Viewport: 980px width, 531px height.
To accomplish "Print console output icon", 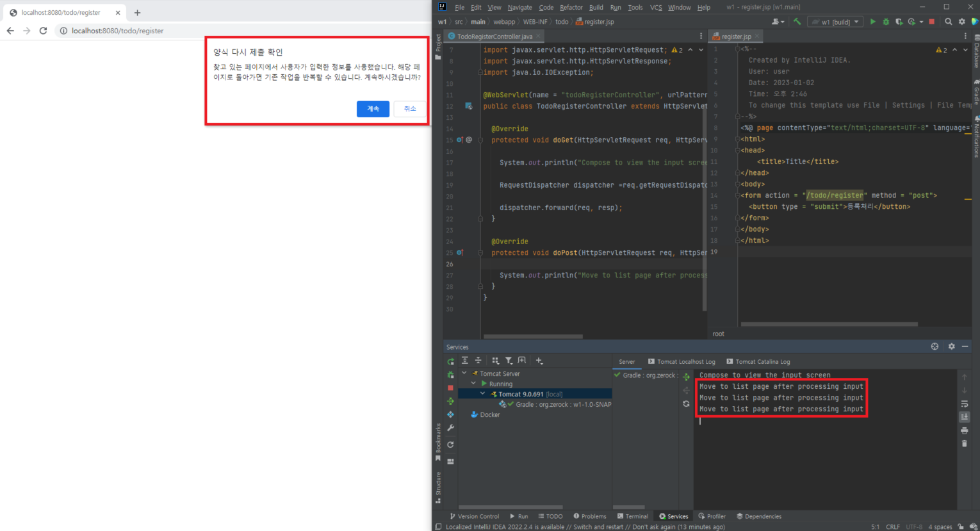I will point(964,430).
